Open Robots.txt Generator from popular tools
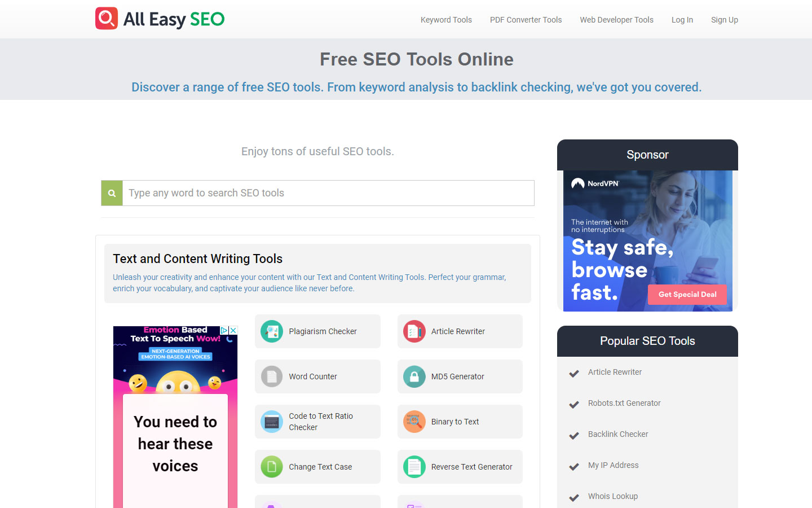The height and width of the screenshot is (508, 812). [624, 403]
